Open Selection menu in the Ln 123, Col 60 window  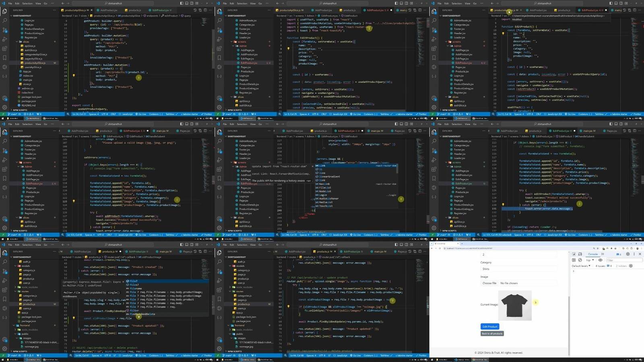(x=27, y=124)
